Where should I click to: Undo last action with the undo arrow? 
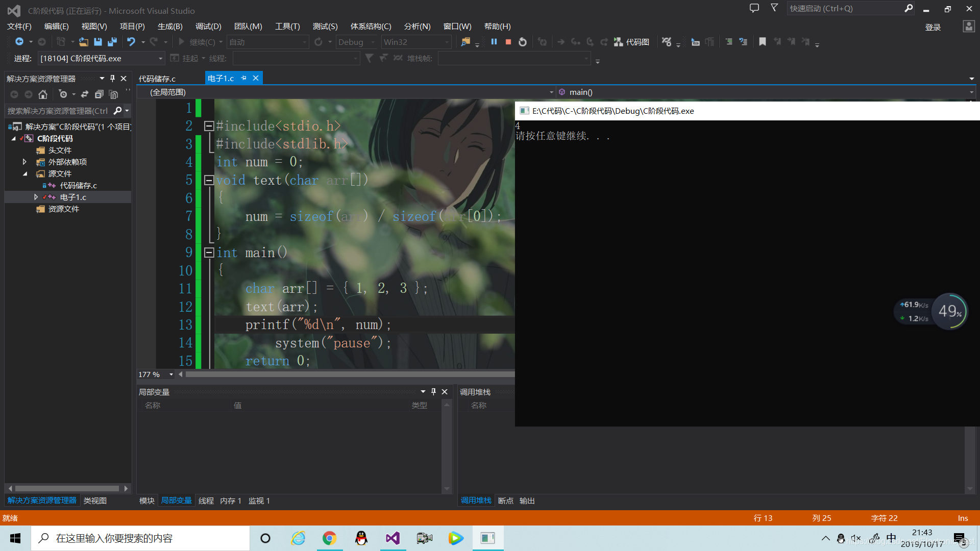point(131,42)
